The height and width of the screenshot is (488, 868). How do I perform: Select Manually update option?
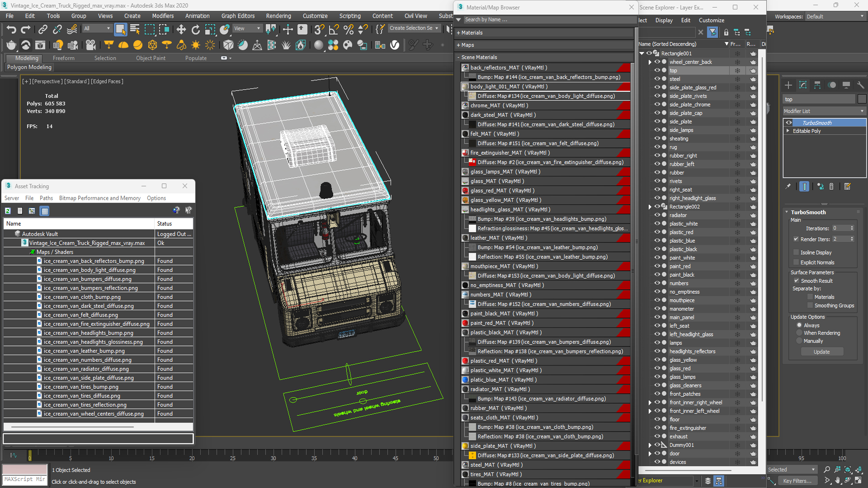tap(799, 341)
